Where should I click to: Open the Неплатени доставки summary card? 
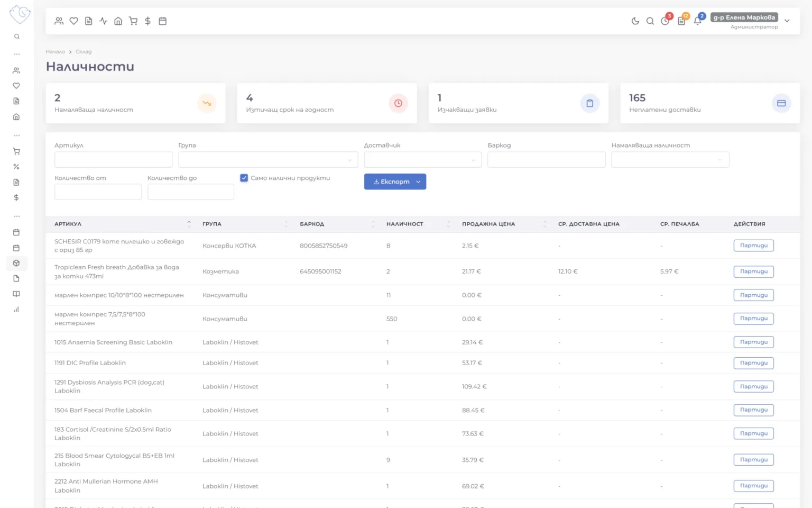(x=710, y=103)
